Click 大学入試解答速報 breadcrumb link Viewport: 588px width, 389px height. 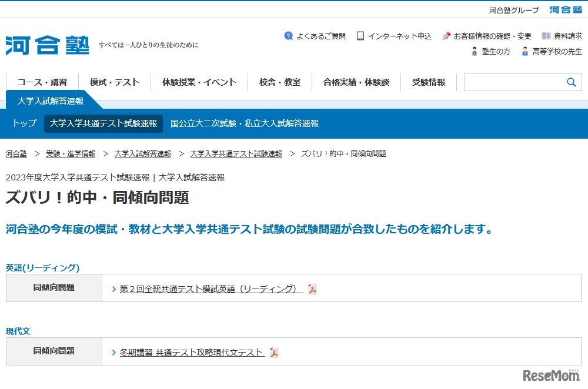click(142, 153)
